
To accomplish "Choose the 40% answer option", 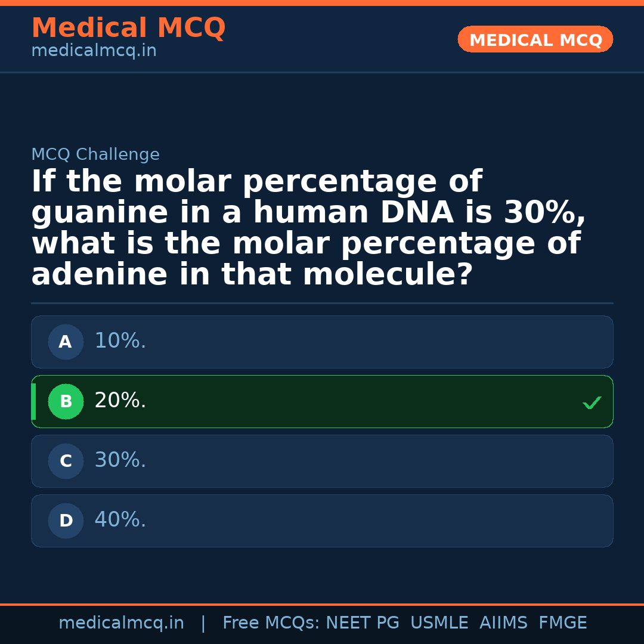I will pyautogui.click(x=322, y=521).
